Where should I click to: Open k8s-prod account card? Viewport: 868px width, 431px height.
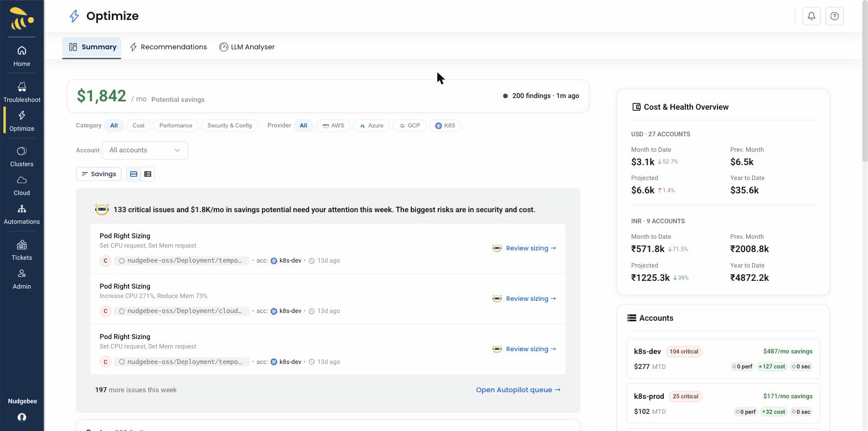click(723, 404)
